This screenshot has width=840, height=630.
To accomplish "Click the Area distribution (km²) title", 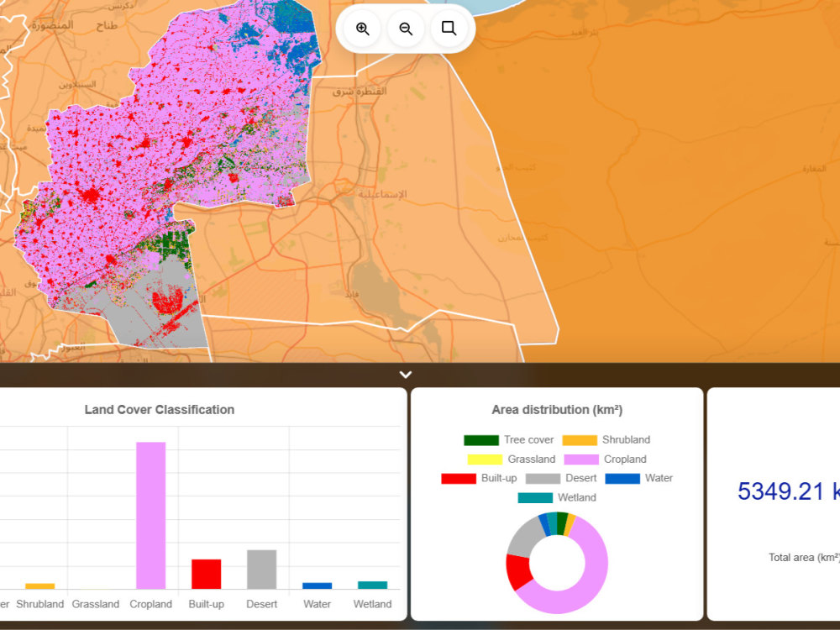I will tap(557, 410).
